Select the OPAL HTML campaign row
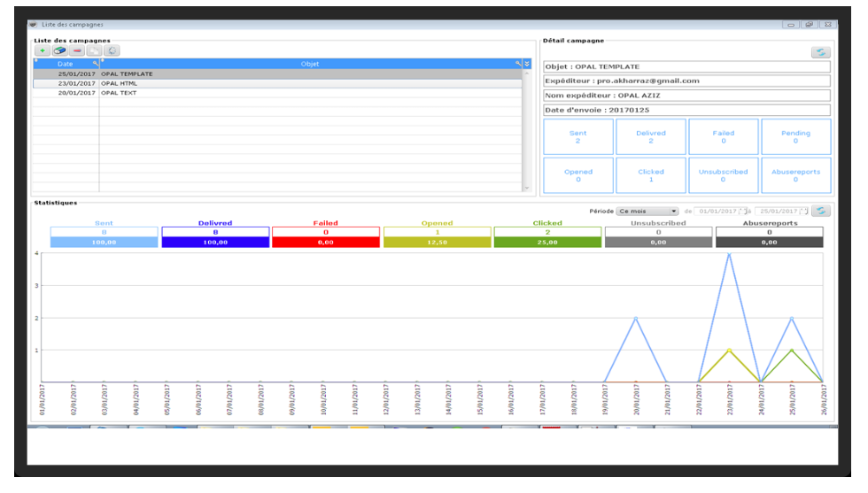Image resolution: width=868 pixels, height=493 pixels. [x=277, y=83]
